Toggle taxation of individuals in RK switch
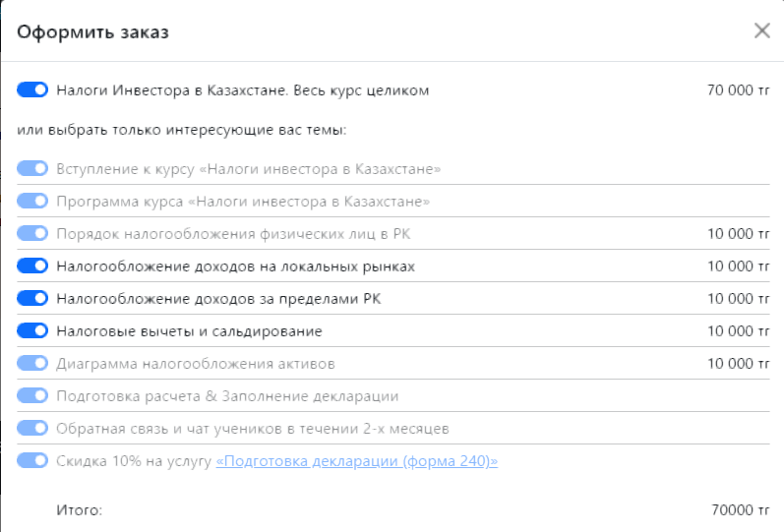The height and width of the screenshot is (532, 784). (32, 234)
